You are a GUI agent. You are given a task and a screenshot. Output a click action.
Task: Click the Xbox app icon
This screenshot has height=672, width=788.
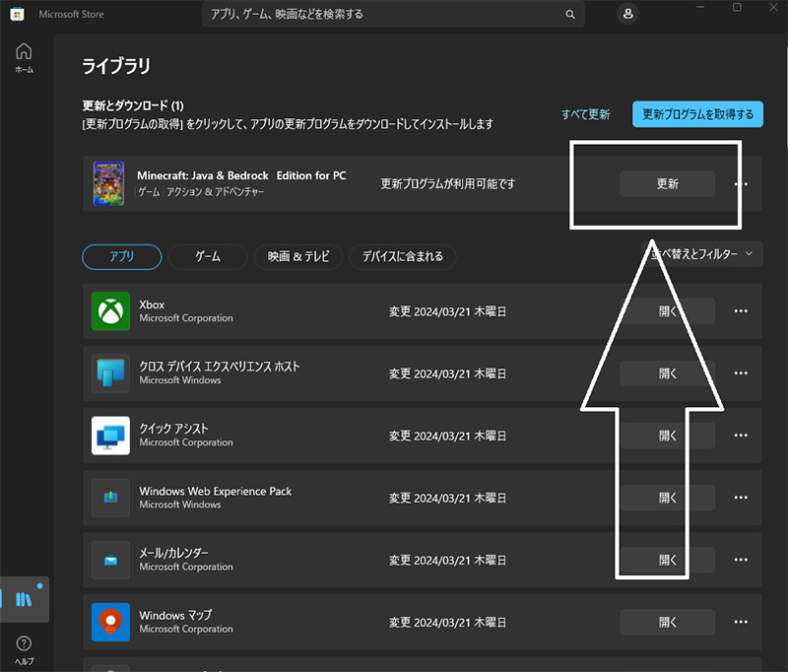click(110, 311)
